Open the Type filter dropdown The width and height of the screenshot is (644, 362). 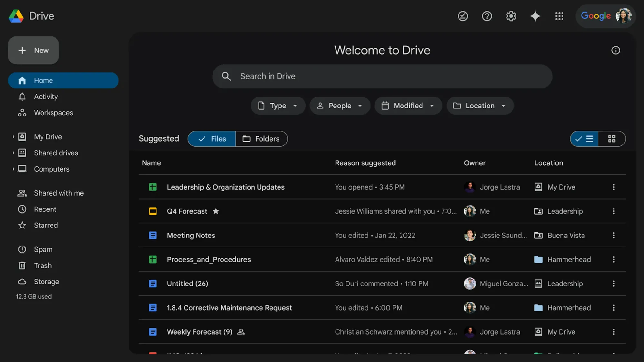(278, 106)
